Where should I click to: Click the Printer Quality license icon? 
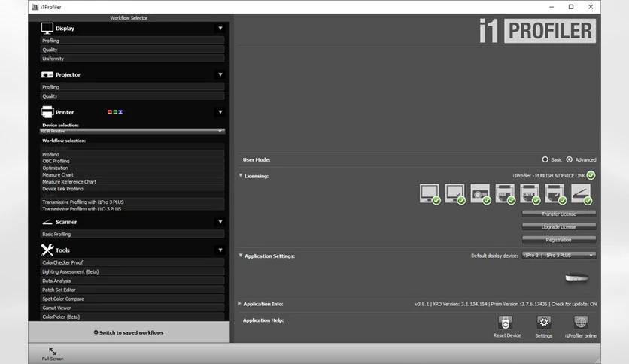click(555, 193)
